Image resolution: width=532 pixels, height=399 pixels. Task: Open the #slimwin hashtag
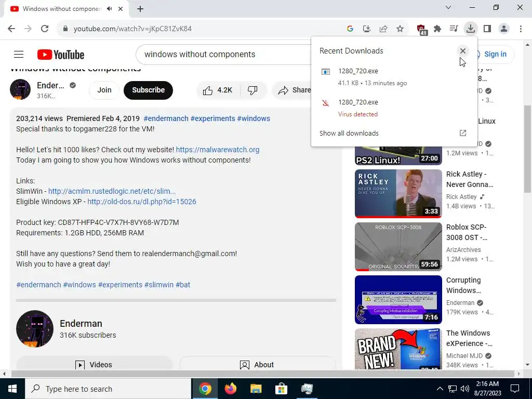(159, 285)
